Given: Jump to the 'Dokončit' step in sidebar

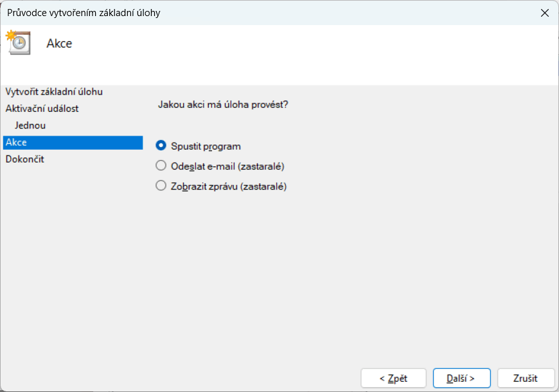Looking at the screenshot, I should click(x=25, y=159).
